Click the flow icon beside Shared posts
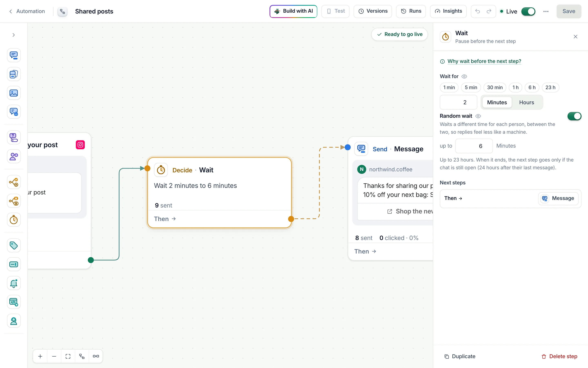588x368 pixels. [62, 11]
